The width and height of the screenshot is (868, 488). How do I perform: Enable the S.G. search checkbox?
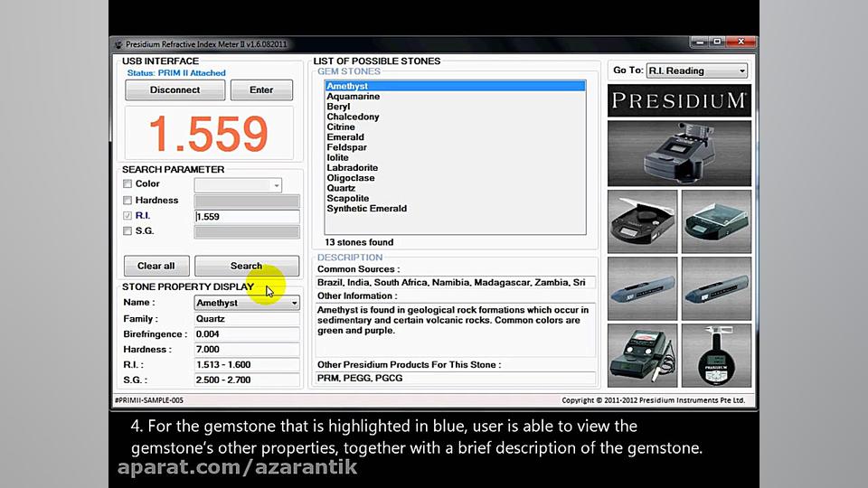pos(127,231)
